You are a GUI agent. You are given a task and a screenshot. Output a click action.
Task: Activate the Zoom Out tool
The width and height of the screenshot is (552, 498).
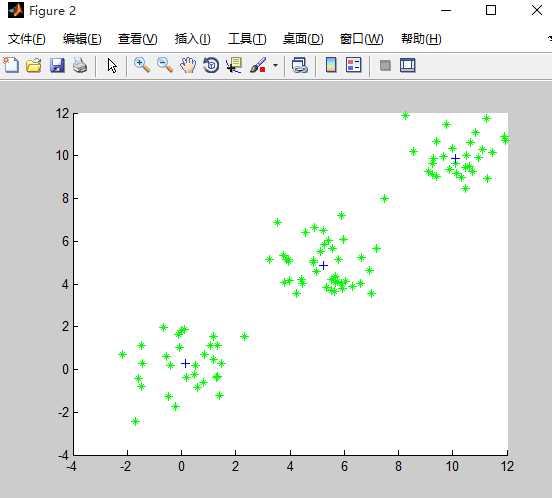[x=165, y=65]
